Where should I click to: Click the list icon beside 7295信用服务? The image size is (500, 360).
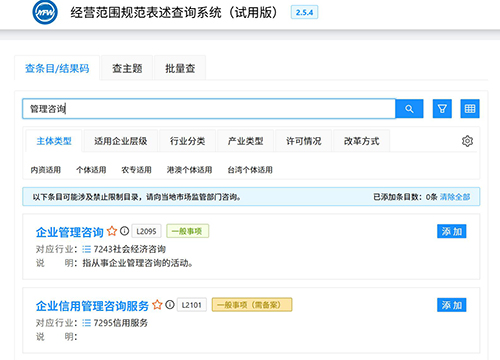pyautogui.click(x=86, y=323)
